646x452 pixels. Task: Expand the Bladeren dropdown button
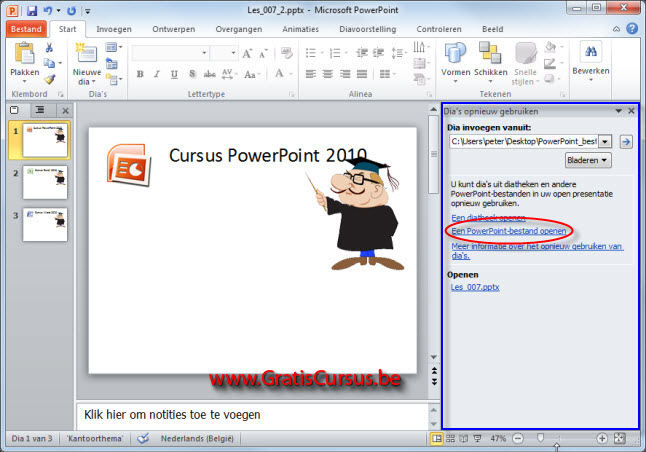tap(588, 160)
